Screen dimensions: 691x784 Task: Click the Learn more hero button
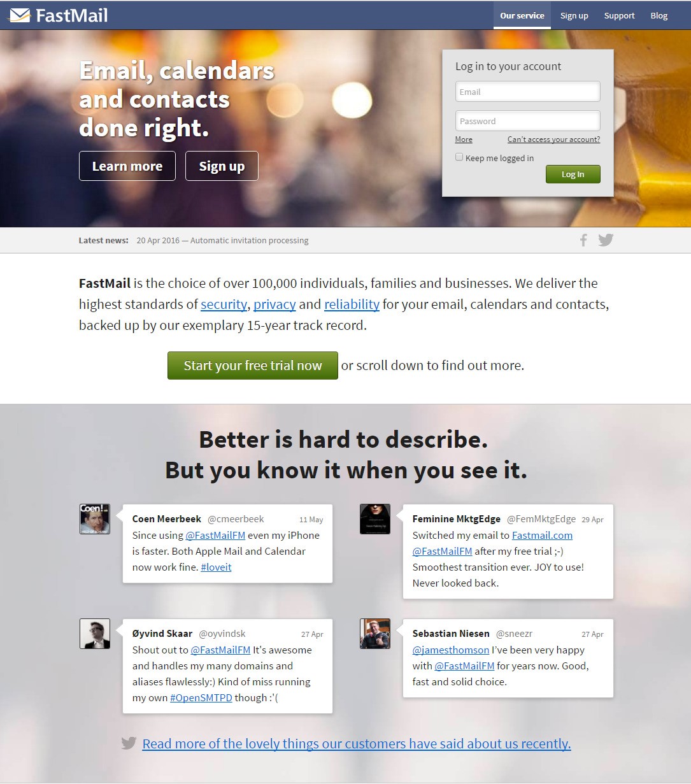click(x=127, y=166)
